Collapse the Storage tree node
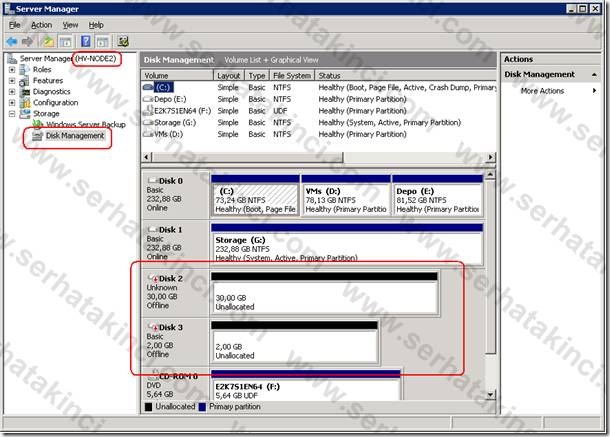The height and width of the screenshot is (437, 610). coord(12,114)
